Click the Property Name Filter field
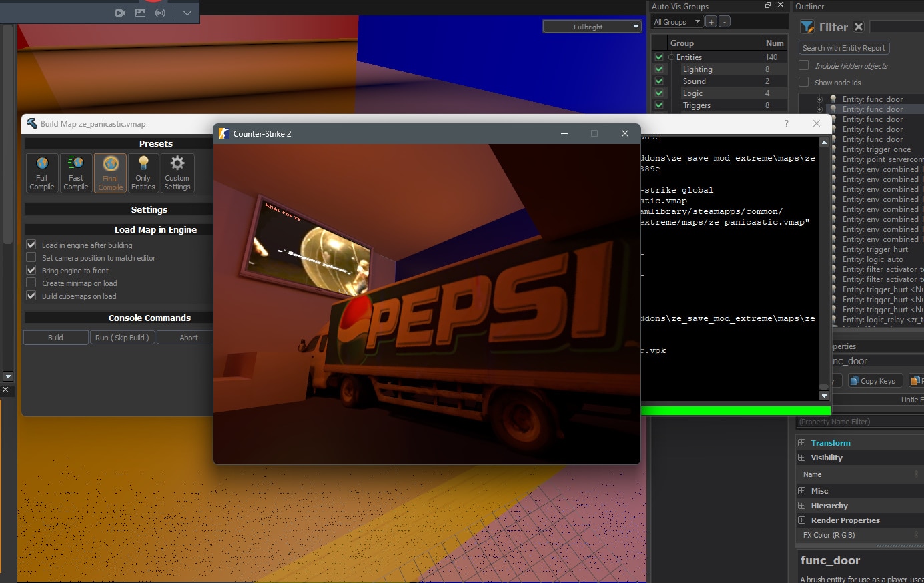924x583 pixels. (x=860, y=422)
